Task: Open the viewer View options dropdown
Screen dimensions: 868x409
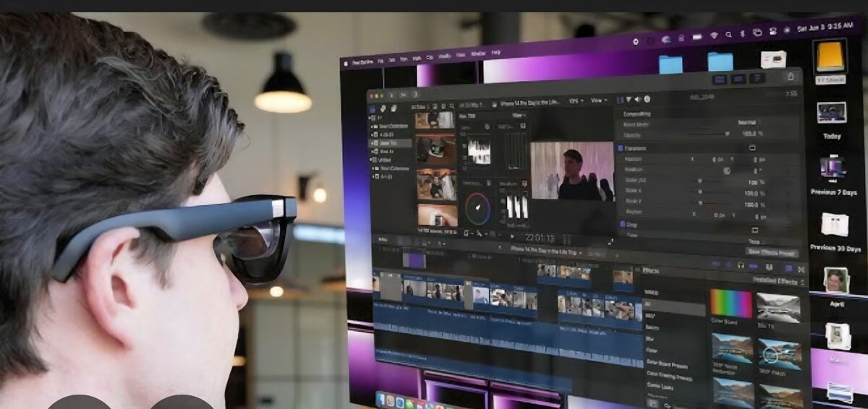Action: (x=599, y=100)
